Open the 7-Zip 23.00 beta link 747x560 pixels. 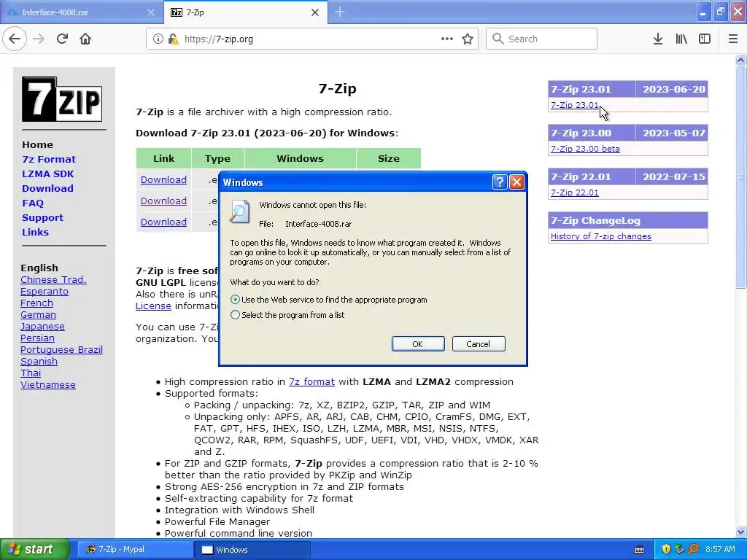pyautogui.click(x=585, y=149)
